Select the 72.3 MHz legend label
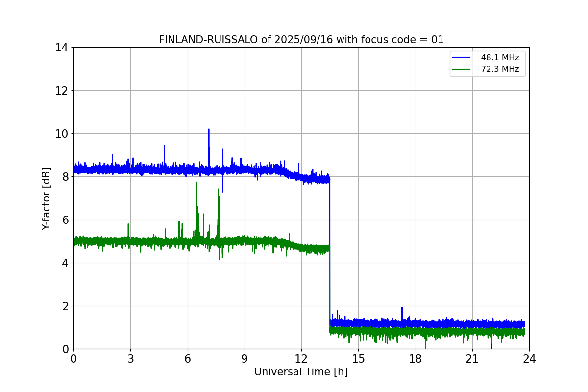This screenshot has height=392, width=588. coord(500,69)
